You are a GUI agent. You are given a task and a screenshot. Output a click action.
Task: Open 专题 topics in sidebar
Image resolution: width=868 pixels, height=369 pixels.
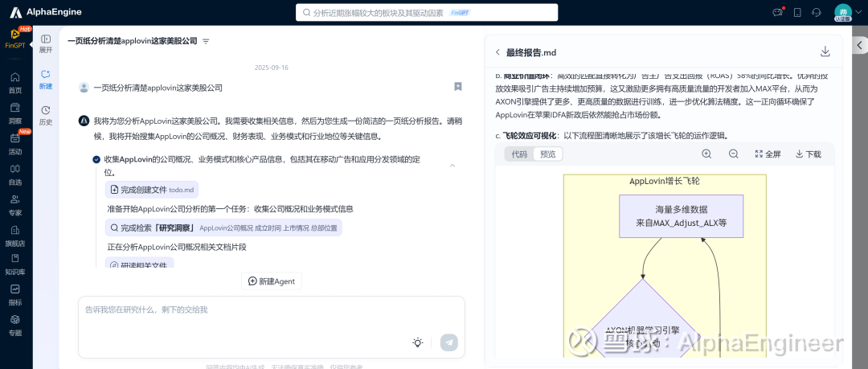click(x=15, y=326)
